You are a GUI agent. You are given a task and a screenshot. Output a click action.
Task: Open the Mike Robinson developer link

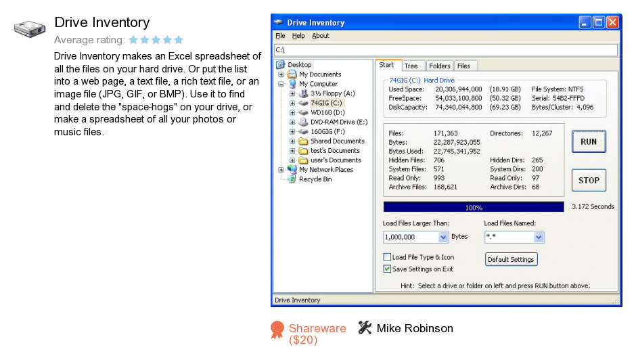pyautogui.click(x=415, y=328)
